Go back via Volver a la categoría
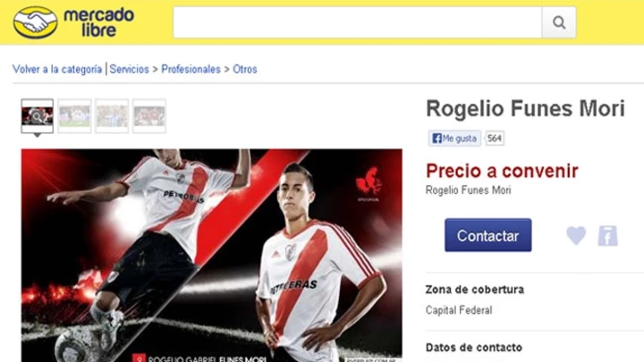 click(x=57, y=70)
